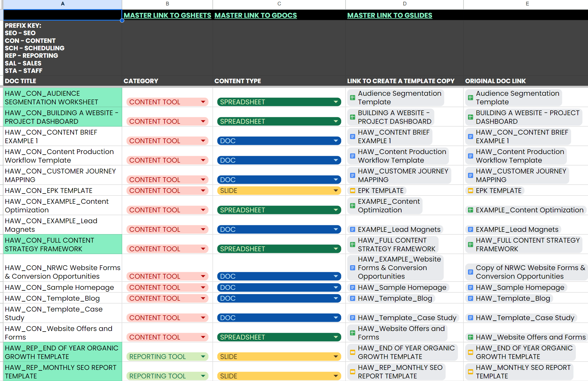Click Sheets icon of original EXAMPLE_Content Optimization link

click(471, 210)
